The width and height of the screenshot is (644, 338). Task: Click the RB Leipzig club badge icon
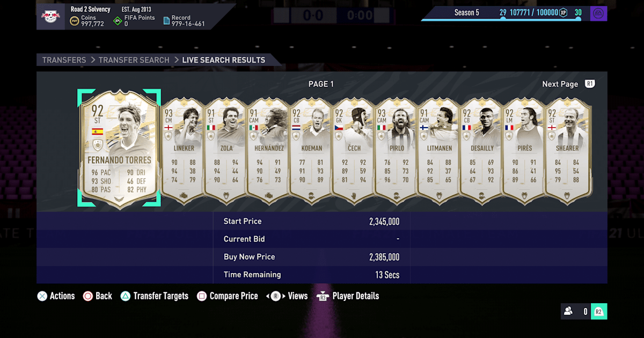click(50, 17)
